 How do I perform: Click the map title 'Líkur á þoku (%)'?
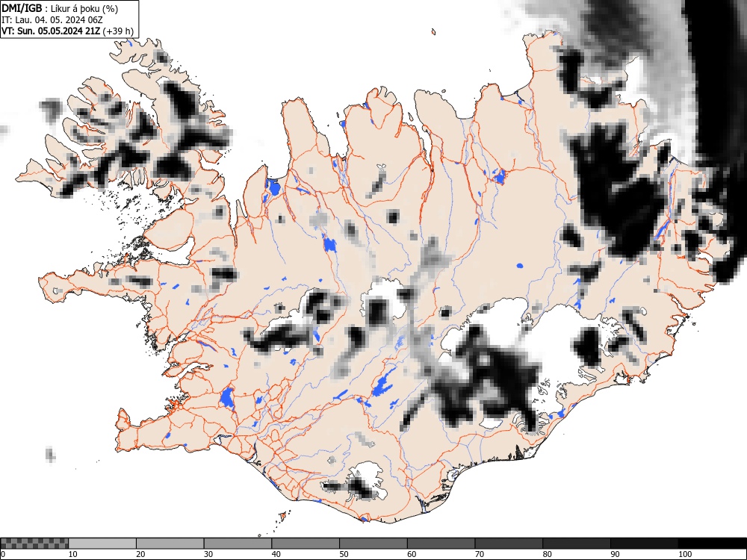point(84,8)
